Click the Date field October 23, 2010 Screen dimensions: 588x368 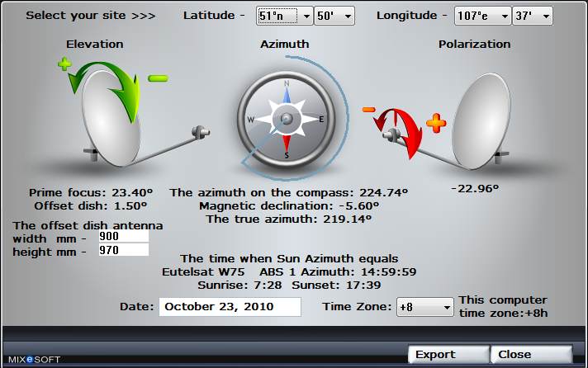[x=230, y=307]
